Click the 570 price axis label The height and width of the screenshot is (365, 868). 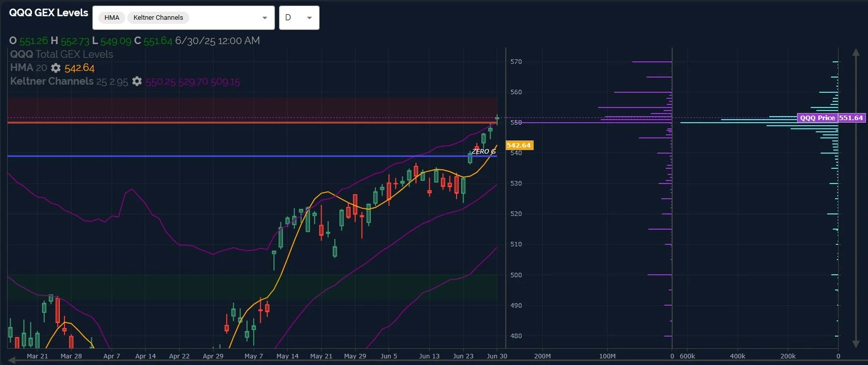tap(516, 62)
